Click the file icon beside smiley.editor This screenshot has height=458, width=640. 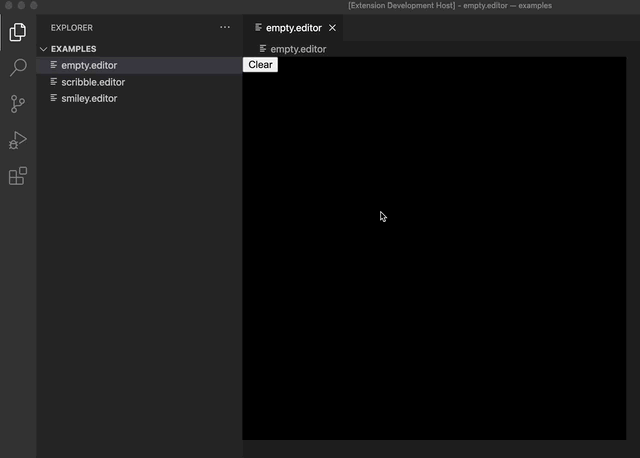pos(53,98)
